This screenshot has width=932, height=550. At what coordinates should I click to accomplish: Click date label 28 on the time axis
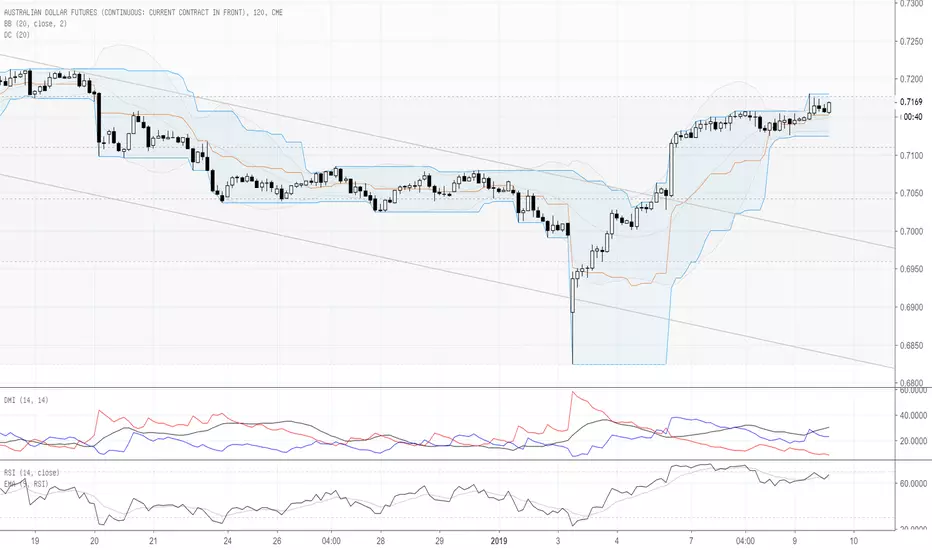click(380, 541)
